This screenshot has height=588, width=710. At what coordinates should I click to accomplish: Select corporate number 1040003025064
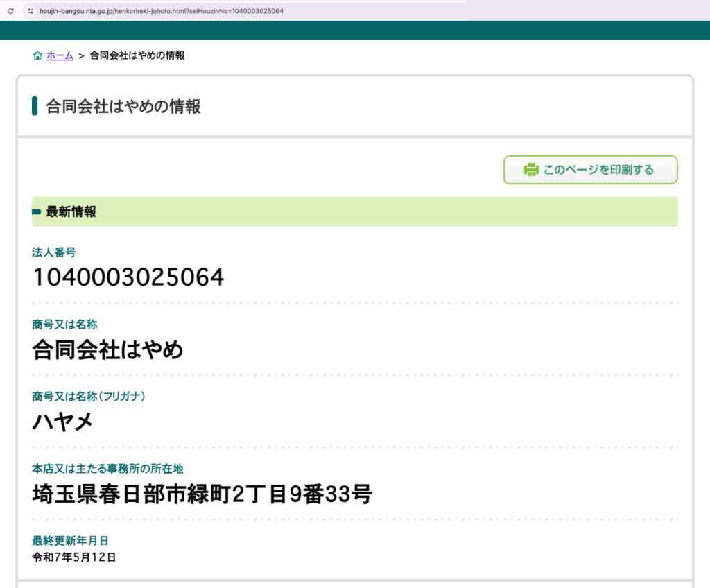point(128,277)
